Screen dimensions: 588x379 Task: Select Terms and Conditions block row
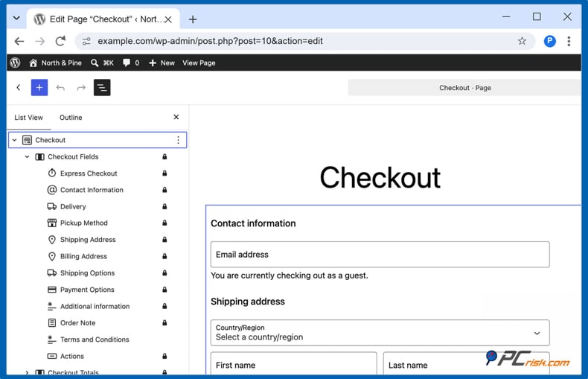click(95, 340)
